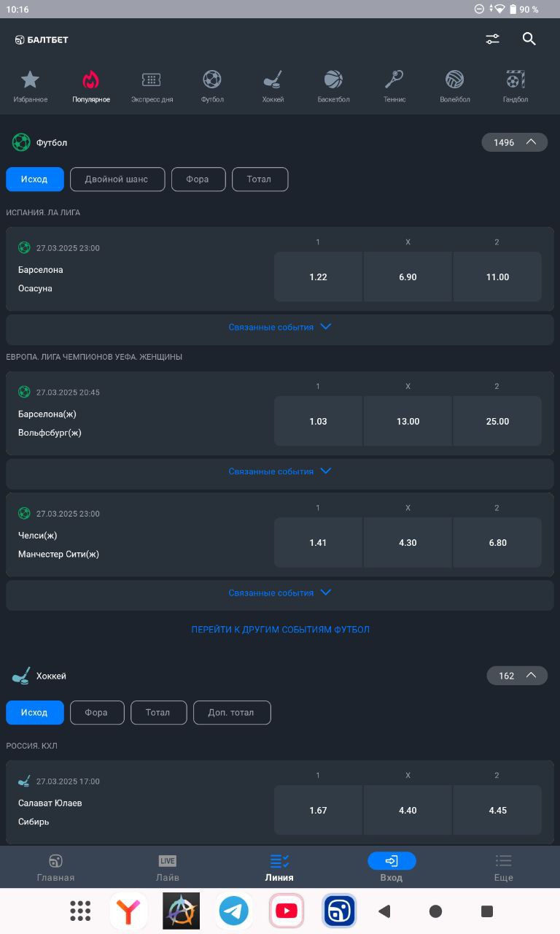Open the Главная bottom tab
560x934 pixels.
click(55, 868)
